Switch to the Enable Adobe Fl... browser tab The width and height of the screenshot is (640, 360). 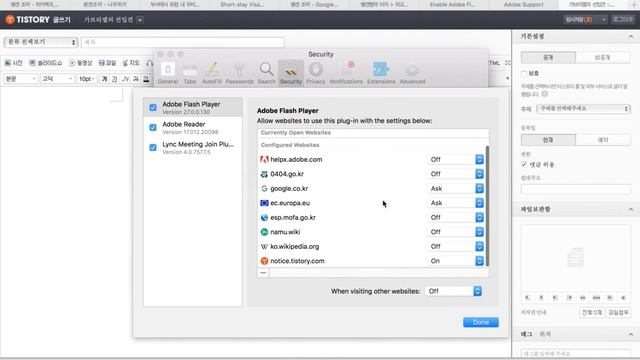pos(454,4)
